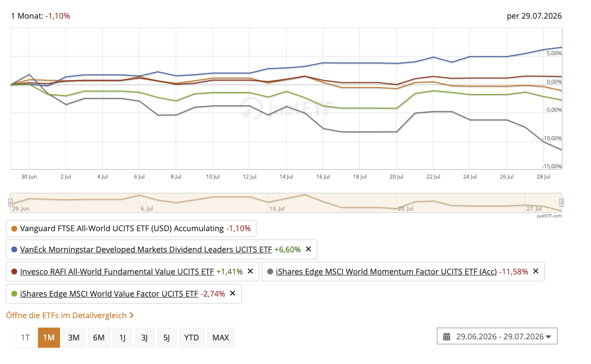Click the green dot for Value Factor ETF

point(14,294)
